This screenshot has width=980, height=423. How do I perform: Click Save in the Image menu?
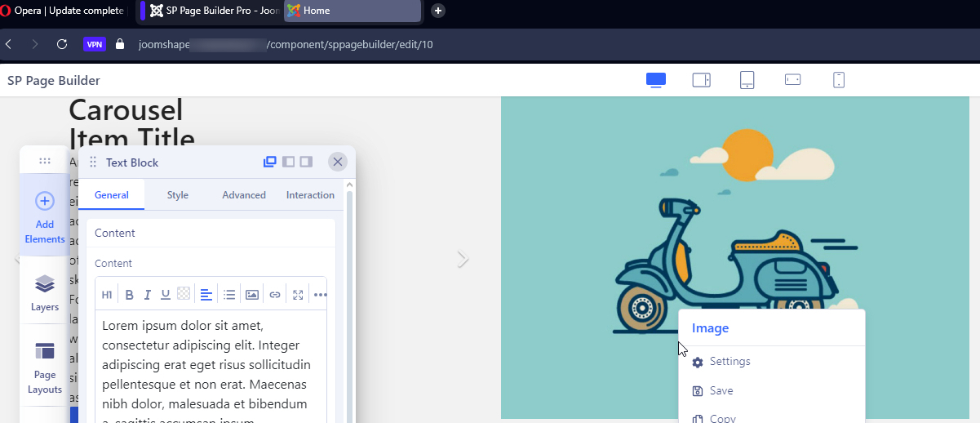point(721,391)
